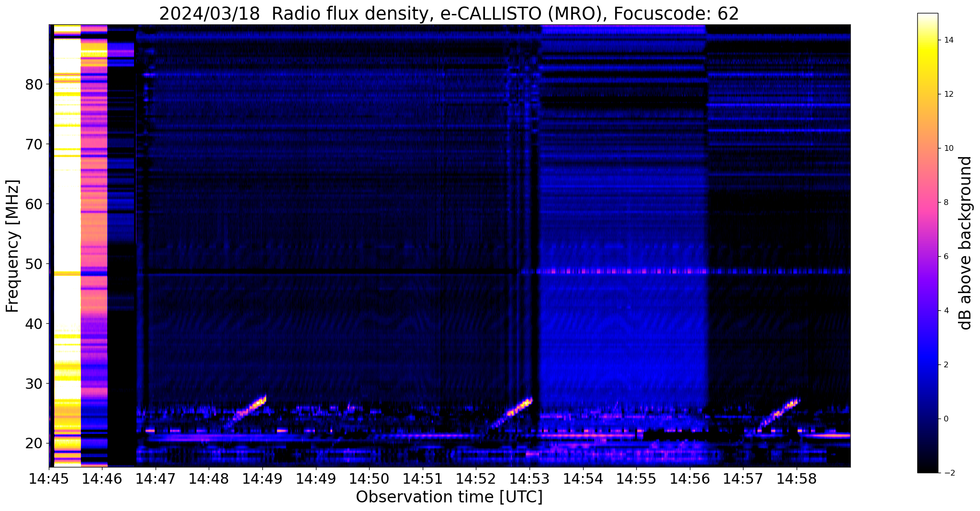Click the 30 tick on frequency axis
Screen dimensions: 980x511
tap(34, 384)
